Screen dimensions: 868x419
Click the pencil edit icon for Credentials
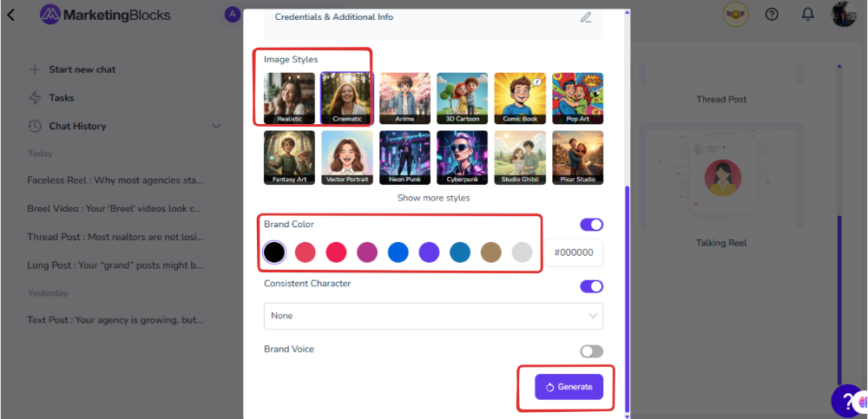[x=586, y=17]
